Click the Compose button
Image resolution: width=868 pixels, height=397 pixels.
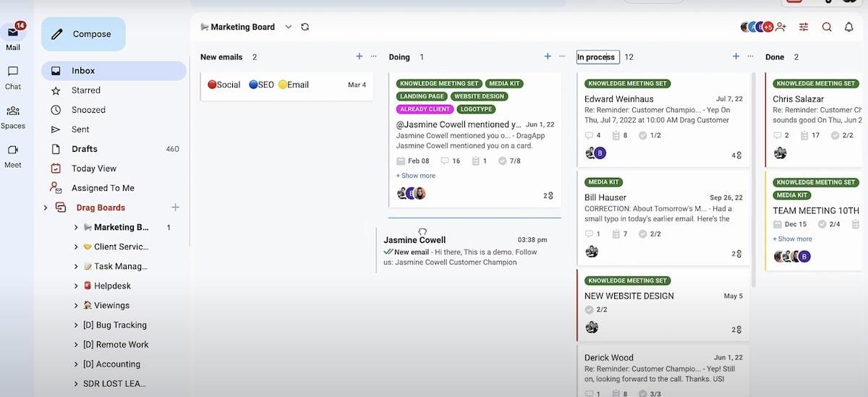[x=83, y=34]
